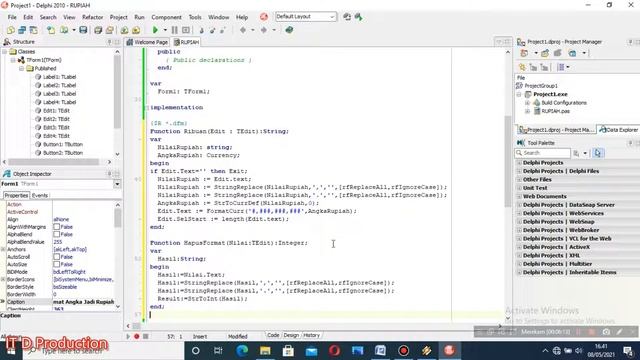Viewport: 640px width, 360px height.
Task: Toggle the AutoScroll False checkbox
Action: (57, 257)
